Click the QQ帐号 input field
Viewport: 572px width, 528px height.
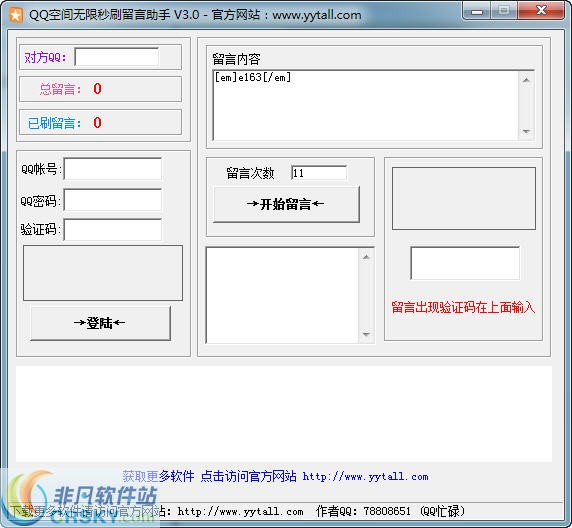113,169
